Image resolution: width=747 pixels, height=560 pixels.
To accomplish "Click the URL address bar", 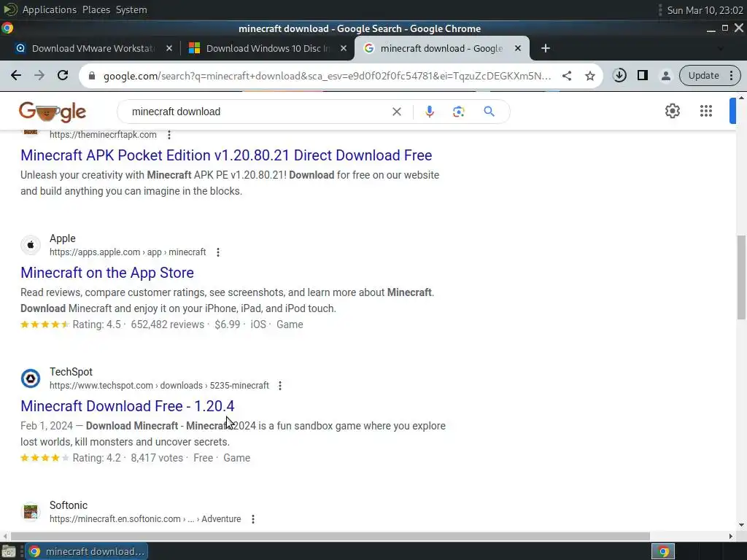I will point(327,76).
